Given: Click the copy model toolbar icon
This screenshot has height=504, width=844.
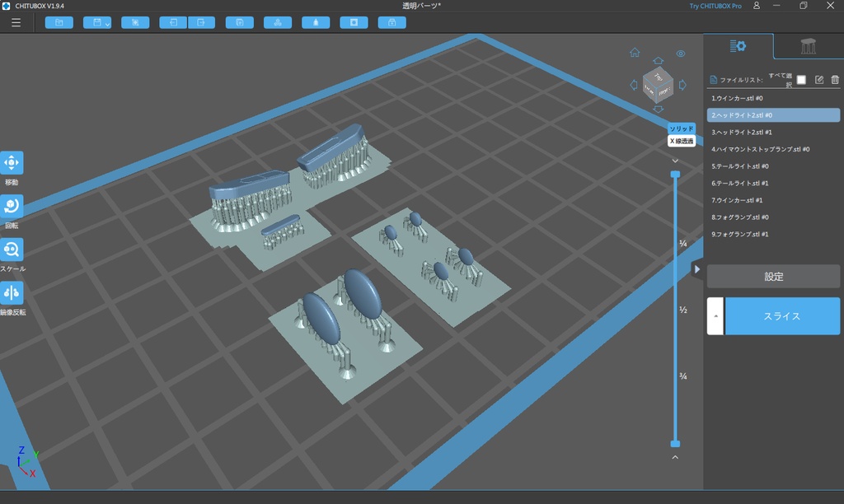Looking at the screenshot, I should (240, 22).
